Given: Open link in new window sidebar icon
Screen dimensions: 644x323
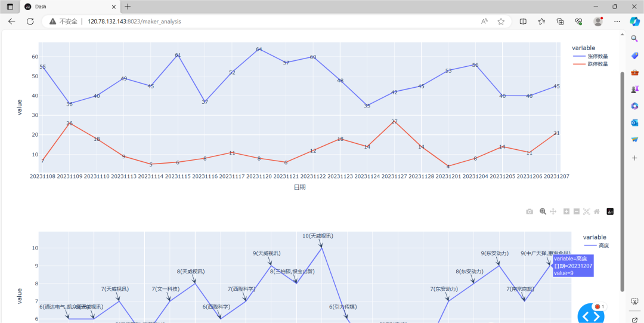Looking at the screenshot, I should [x=634, y=319].
